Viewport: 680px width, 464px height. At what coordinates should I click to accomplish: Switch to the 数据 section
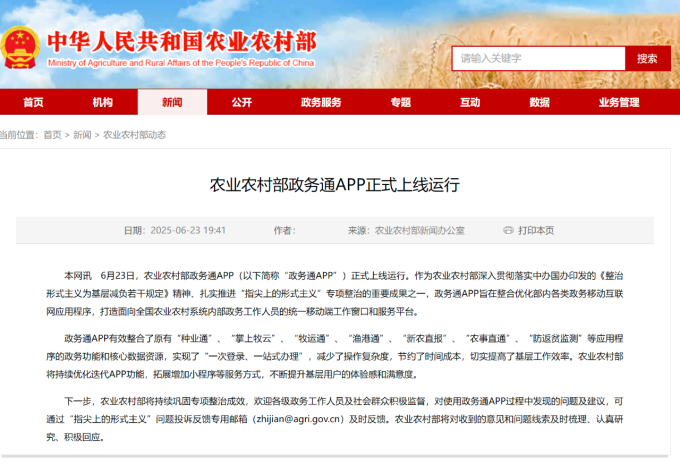[x=539, y=102]
